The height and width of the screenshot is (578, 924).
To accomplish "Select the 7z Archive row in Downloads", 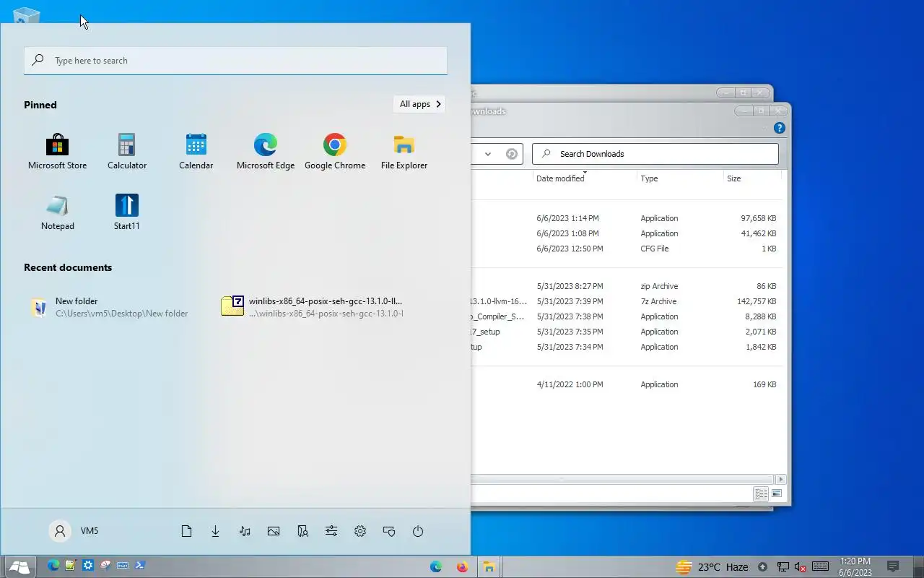I will pos(627,301).
